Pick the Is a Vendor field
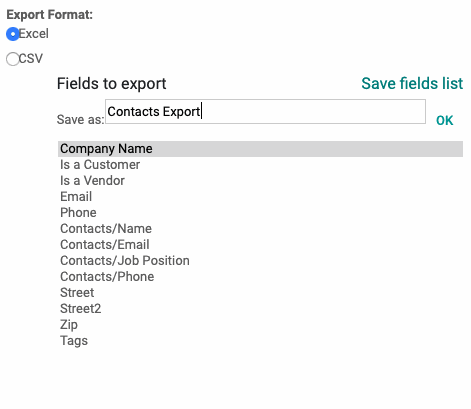 point(260,181)
